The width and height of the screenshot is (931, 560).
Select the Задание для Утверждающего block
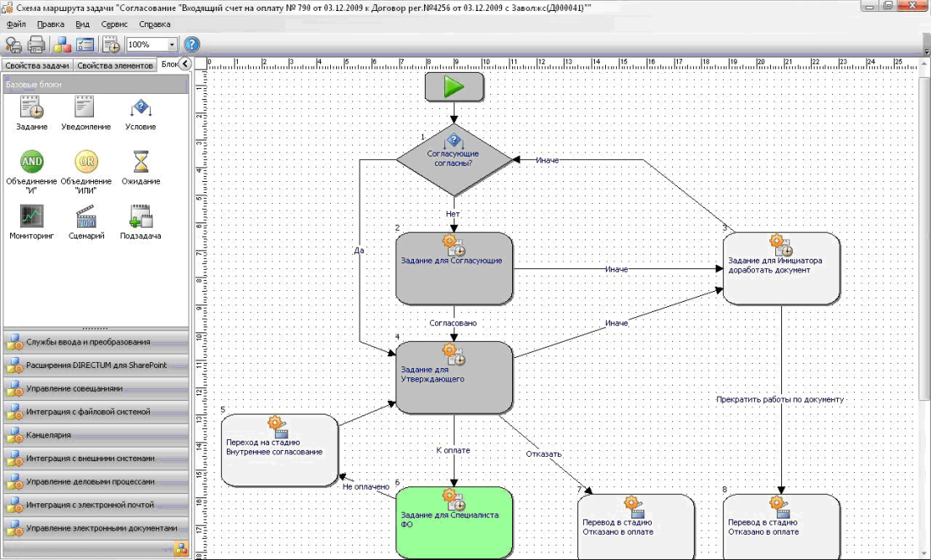click(x=454, y=377)
